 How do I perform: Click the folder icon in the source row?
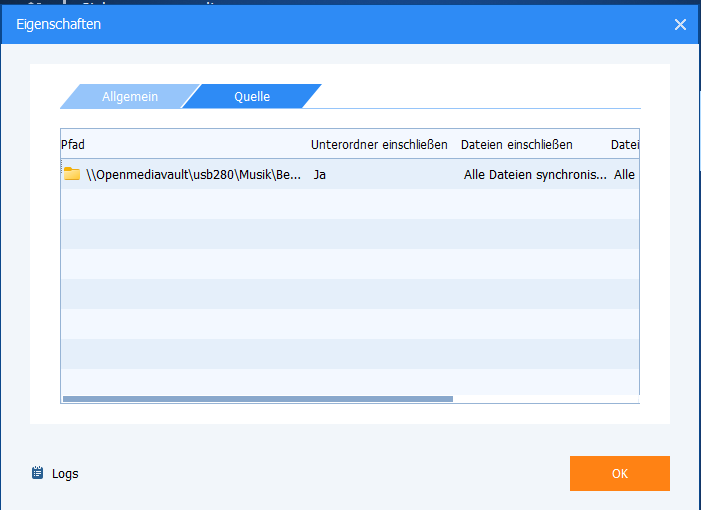pos(72,174)
